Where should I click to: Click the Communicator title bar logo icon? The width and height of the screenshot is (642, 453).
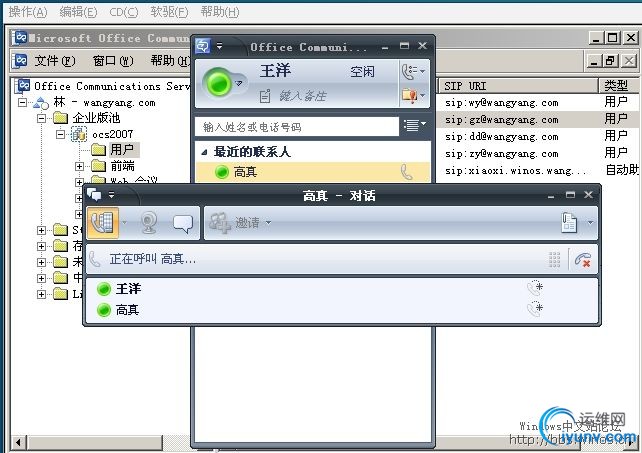203,46
